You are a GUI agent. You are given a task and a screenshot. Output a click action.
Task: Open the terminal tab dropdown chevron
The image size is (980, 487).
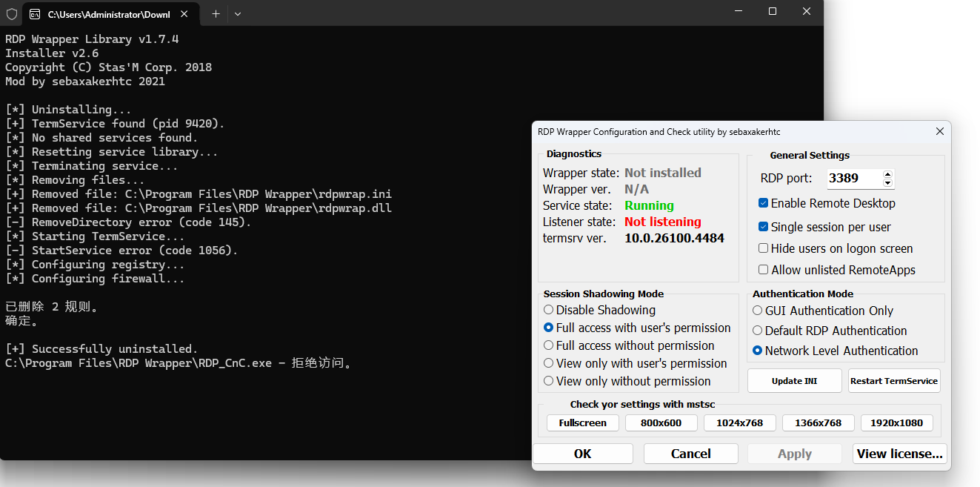point(237,13)
